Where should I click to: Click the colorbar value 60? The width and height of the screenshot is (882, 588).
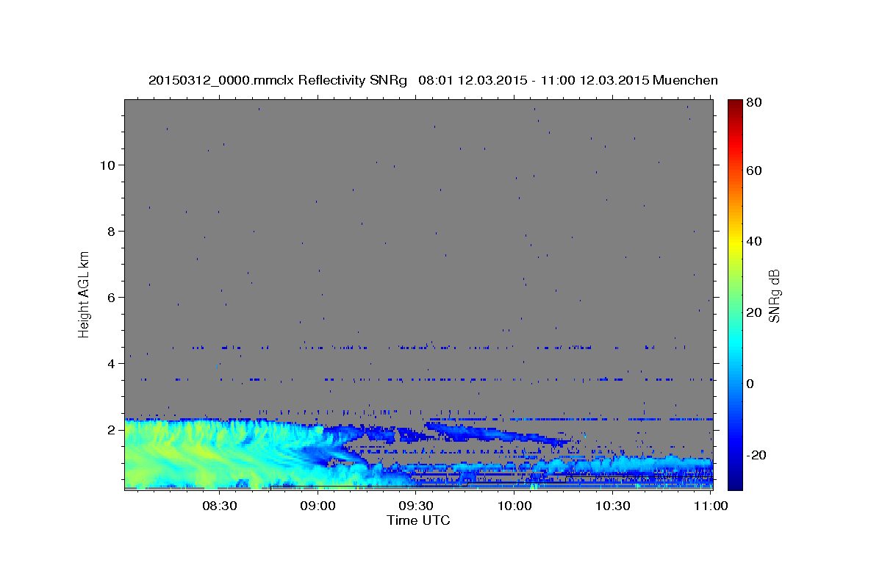(755, 171)
